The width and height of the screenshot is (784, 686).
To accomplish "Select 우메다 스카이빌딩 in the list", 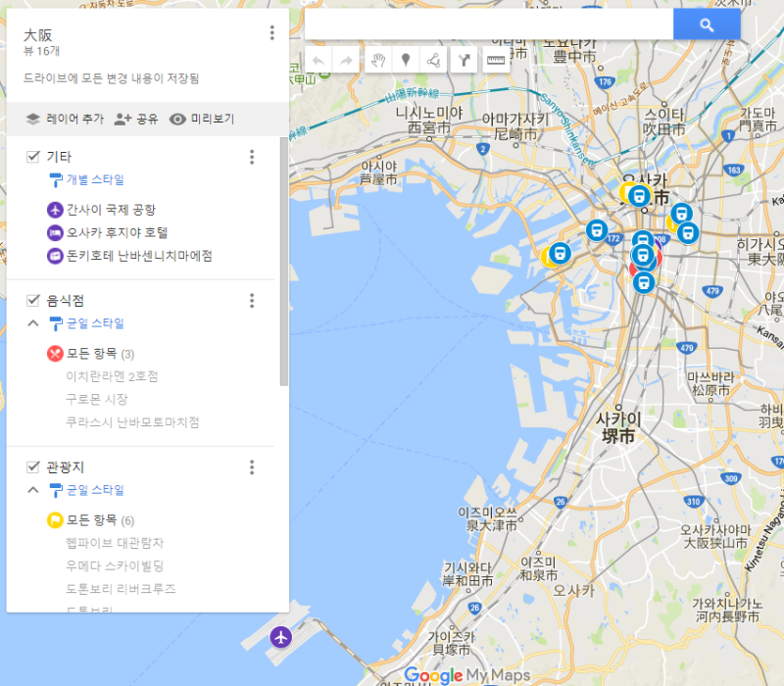I will [115, 566].
